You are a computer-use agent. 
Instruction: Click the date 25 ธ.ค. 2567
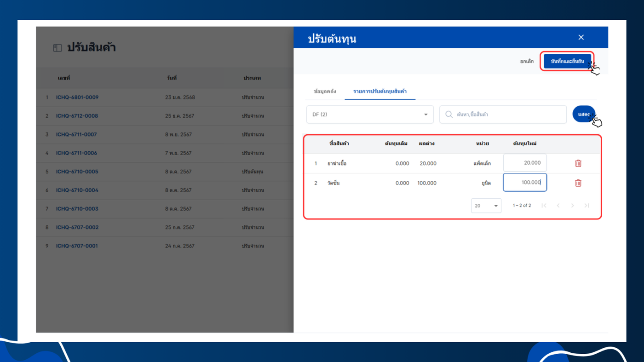pos(179,116)
